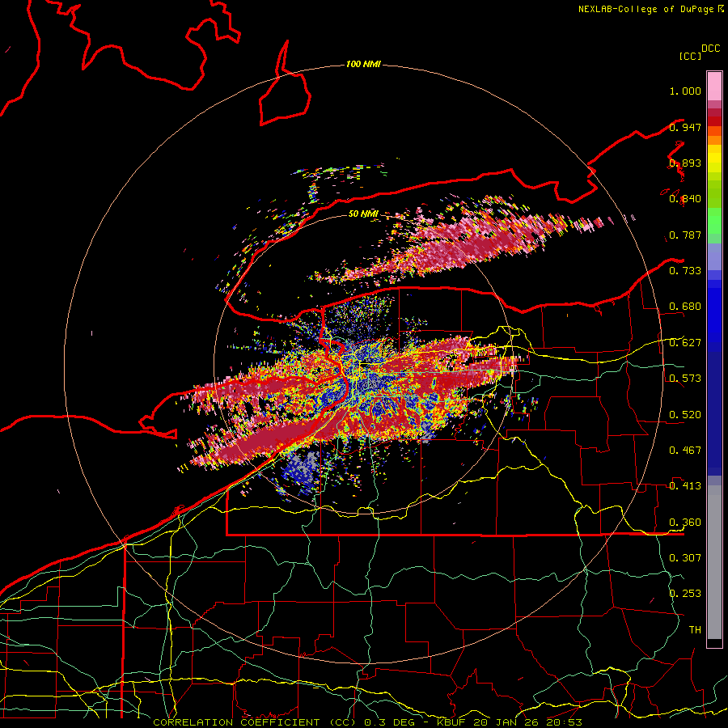This screenshot has width=728, height=728.
Task: Click the 0.840 legend value
Action: (x=685, y=199)
